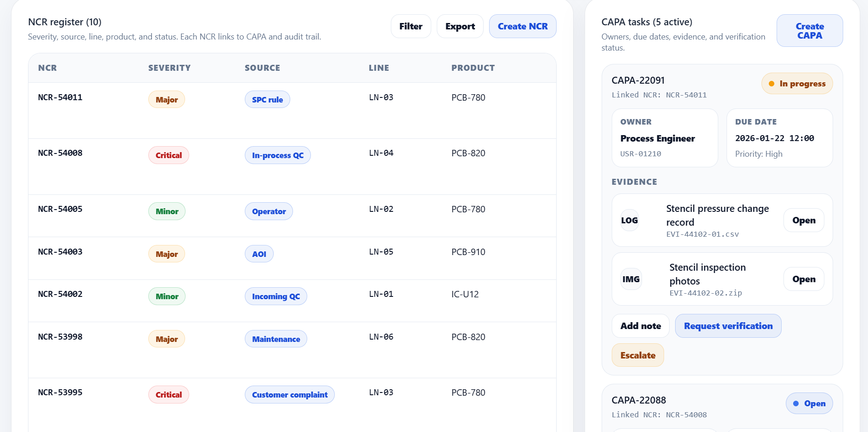868x432 pixels.
Task: Click the IMG evidence type icon
Action: [x=631, y=279]
